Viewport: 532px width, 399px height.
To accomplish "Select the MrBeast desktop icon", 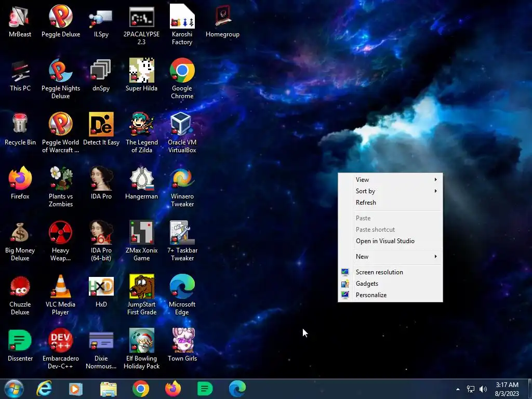I will point(20,21).
